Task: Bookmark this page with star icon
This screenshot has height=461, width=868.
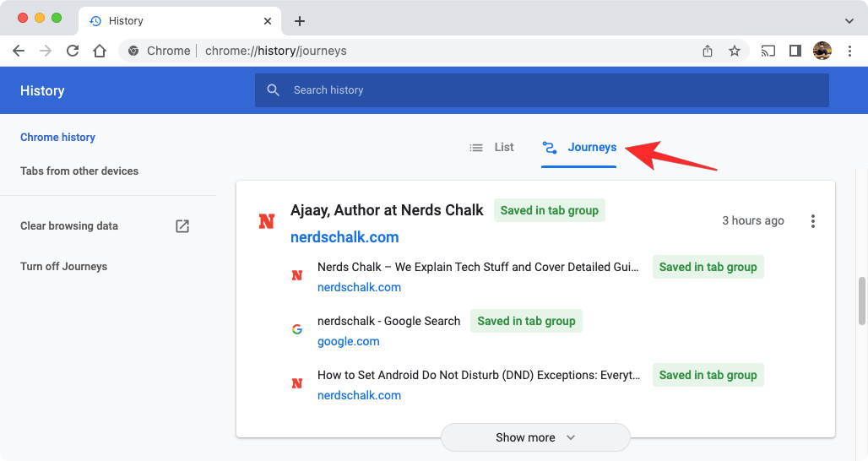Action: coord(735,51)
